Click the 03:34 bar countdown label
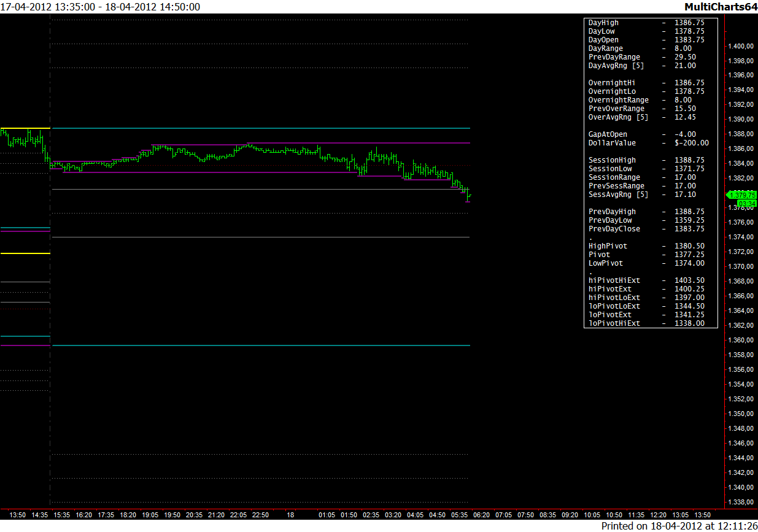758x532 pixels. pos(747,203)
